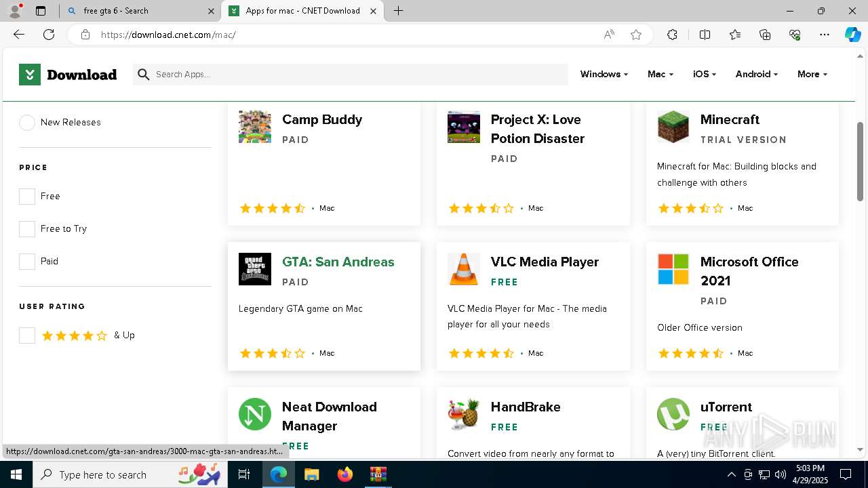Refresh the current page

pos(49,35)
